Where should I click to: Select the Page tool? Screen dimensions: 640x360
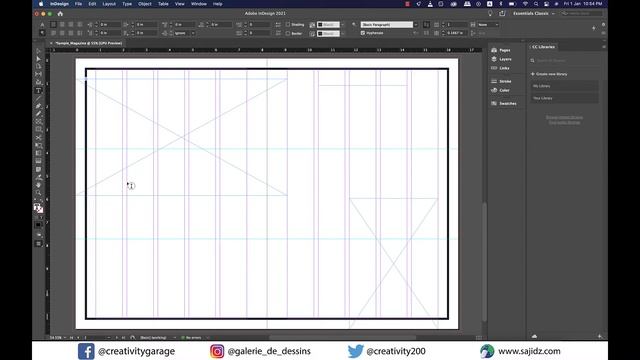(38, 67)
